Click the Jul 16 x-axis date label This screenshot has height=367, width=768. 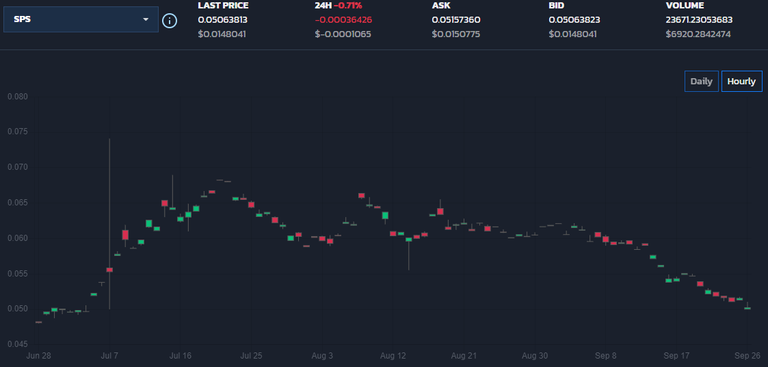coord(180,356)
